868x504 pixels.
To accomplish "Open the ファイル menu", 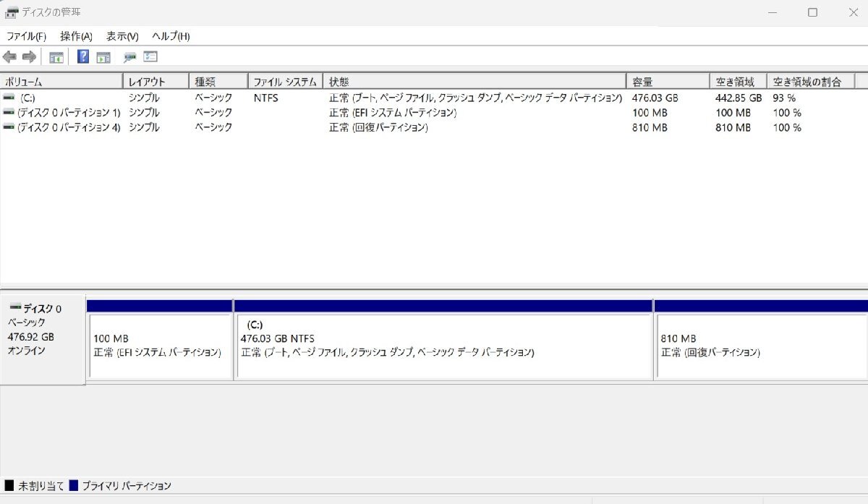I will 27,35.
